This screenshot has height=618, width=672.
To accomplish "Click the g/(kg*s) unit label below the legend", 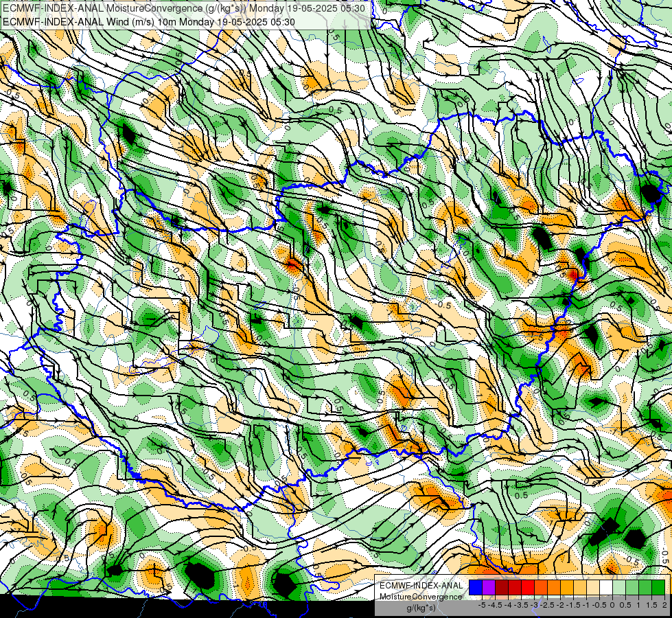I will (421, 608).
